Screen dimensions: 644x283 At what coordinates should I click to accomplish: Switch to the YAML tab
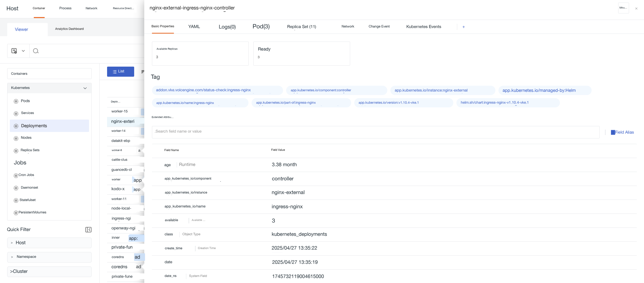[194, 27]
